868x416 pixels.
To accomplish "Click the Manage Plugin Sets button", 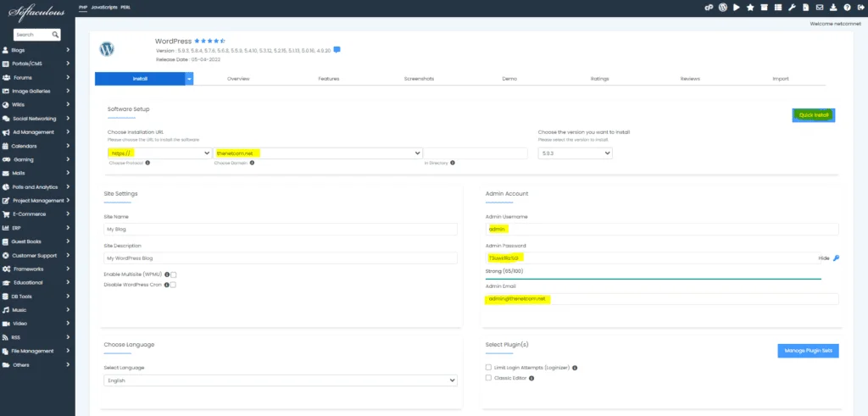I will [808, 351].
